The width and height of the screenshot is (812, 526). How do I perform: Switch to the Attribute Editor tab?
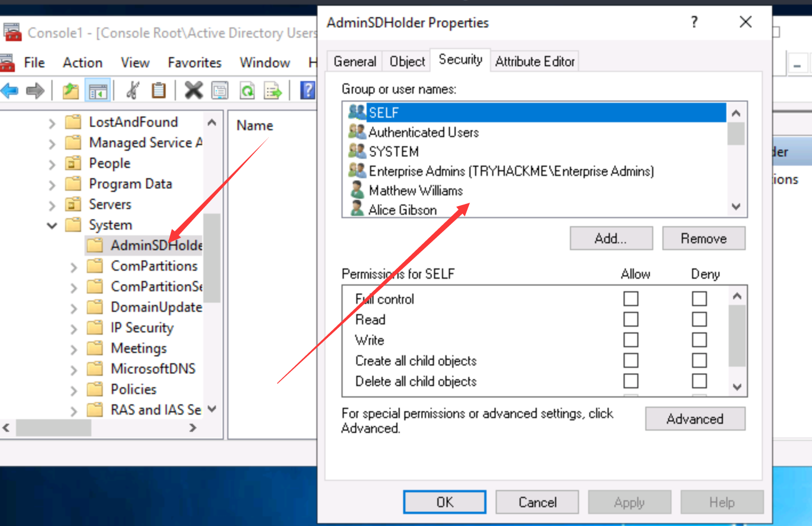coord(534,61)
